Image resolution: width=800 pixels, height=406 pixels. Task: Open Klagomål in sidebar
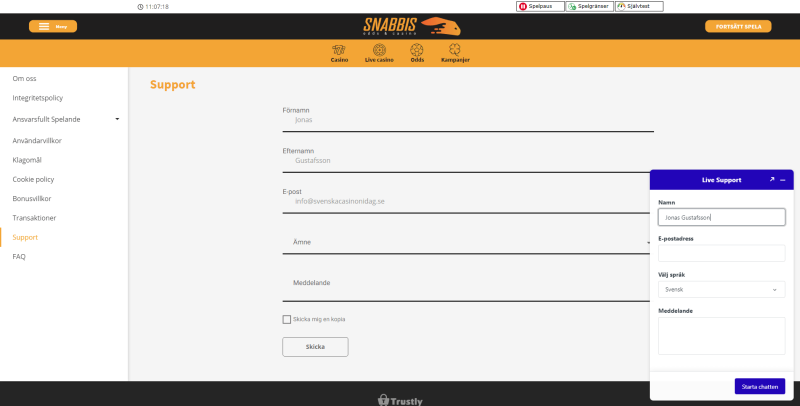pos(27,160)
